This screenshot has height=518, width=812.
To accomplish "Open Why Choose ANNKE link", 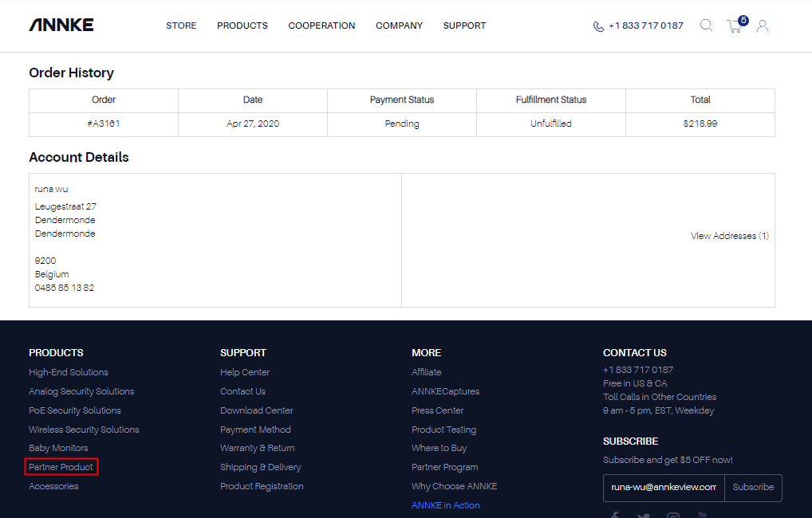I will (x=454, y=486).
